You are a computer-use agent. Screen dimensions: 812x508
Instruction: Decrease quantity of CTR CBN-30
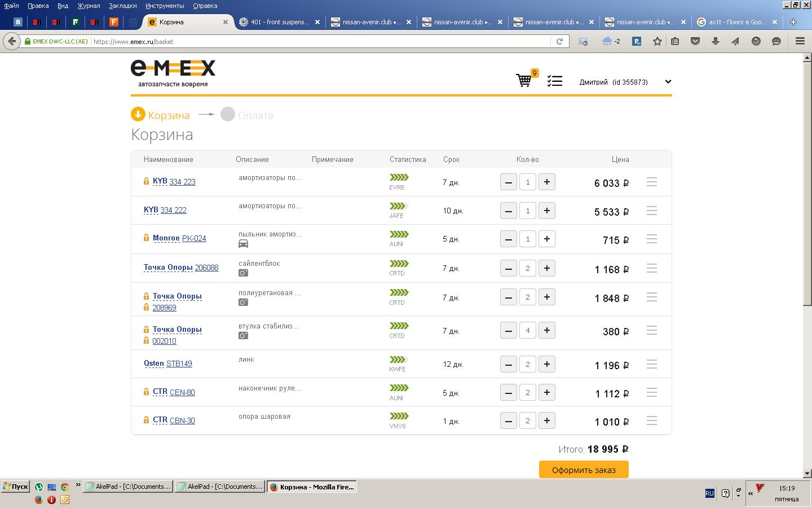(509, 421)
